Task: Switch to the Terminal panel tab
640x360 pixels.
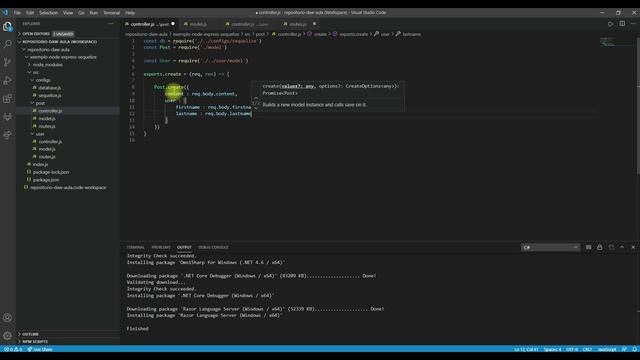Action: 136,247
